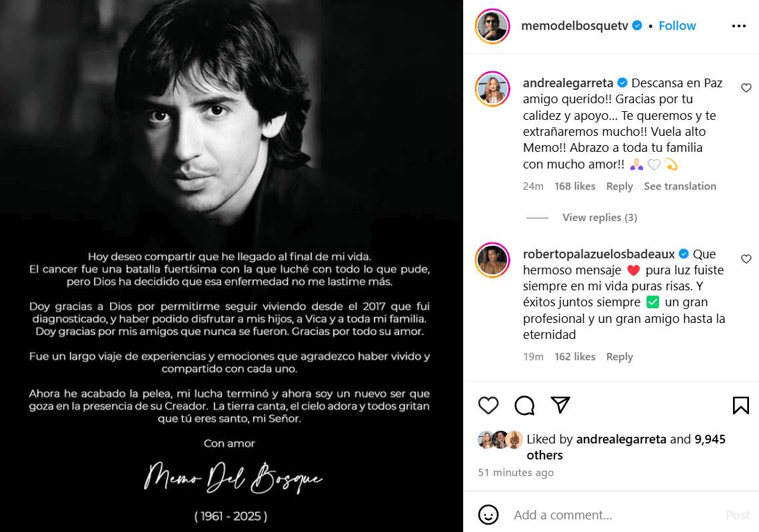This screenshot has width=759, height=532.
Task: Open the memodelbosquetv username link
Action: tap(574, 26)
